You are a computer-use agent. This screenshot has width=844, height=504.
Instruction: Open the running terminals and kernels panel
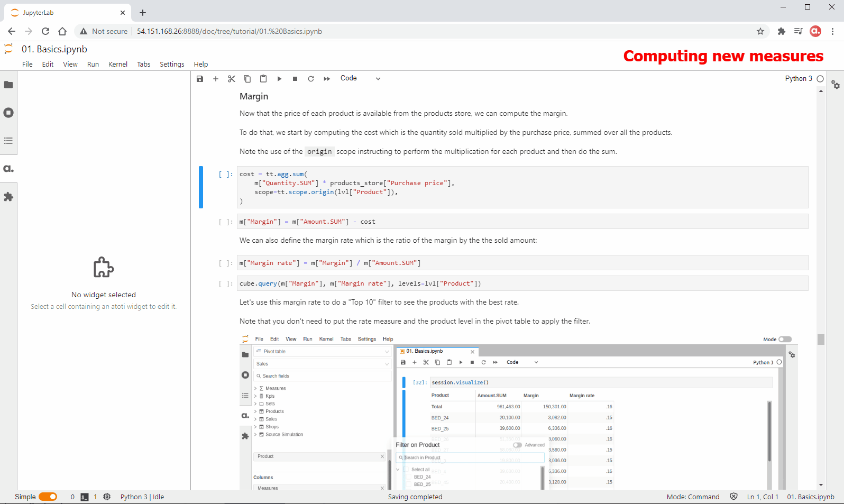click(x=8, y=113)
